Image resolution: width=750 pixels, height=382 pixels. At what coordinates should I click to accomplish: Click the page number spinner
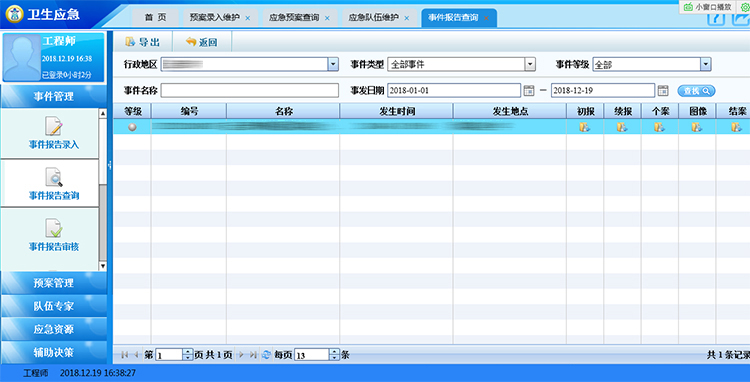[x=188, y=355]
